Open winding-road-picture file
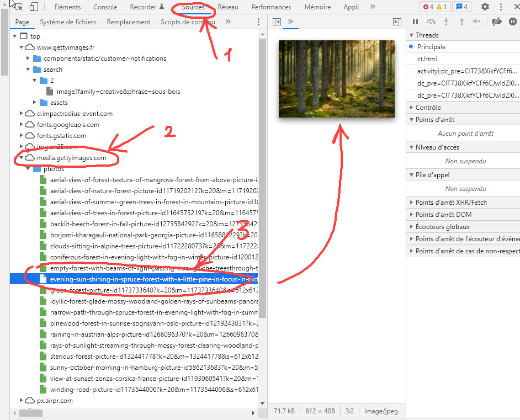Image resolution: width=520 pixels, height=420 pixels. click(154, 390)
